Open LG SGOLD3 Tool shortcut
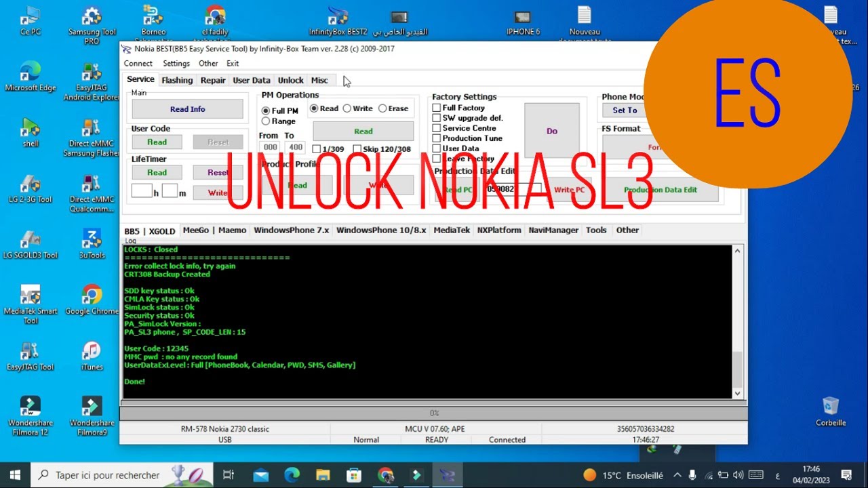The image size is (868, 488). 30,244
